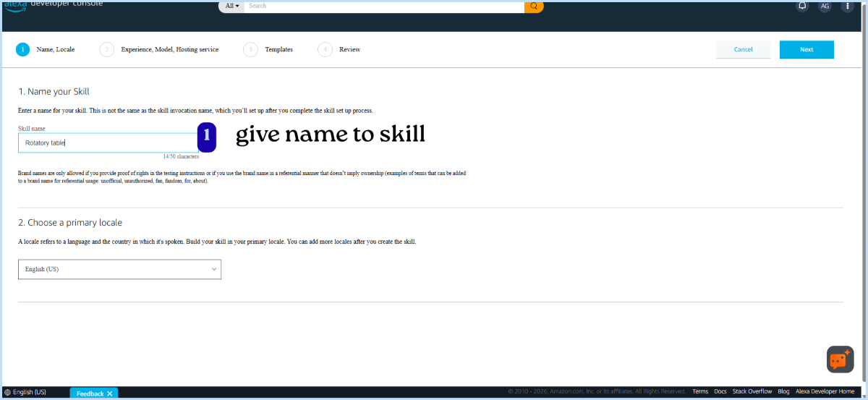Open the Stack Overflow footer link
The image size is (868, 400).
pos(752,392)
